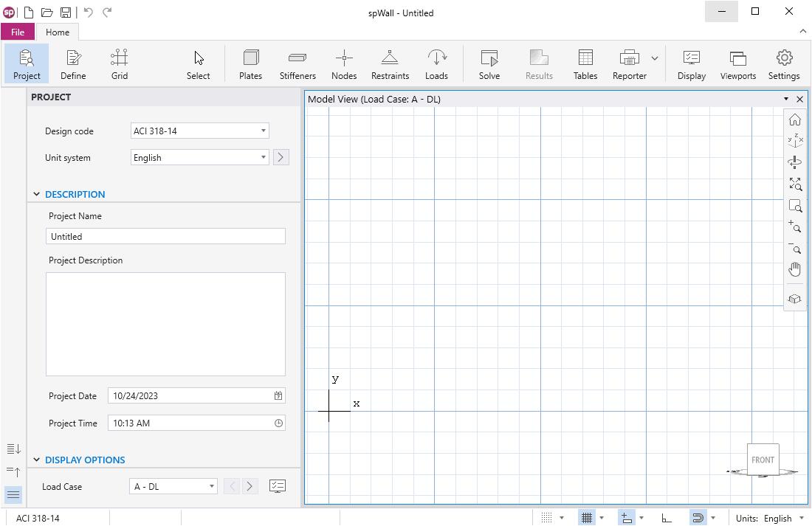
Task: Click the collapse-all icon in the left strip
Action: point(13,471)
